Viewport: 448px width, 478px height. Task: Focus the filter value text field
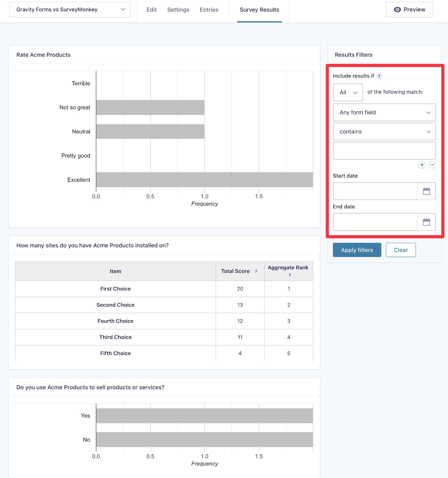pos(384,150)
